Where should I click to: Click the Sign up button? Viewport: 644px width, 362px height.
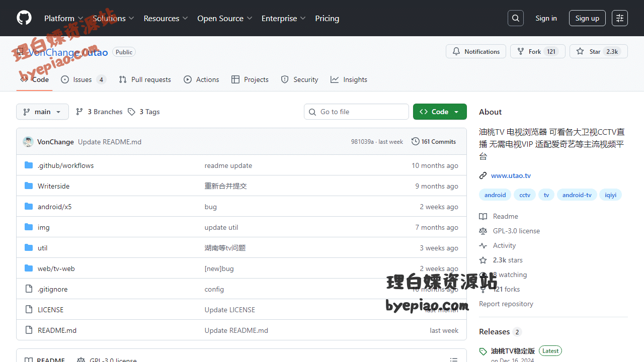[587, 18]
